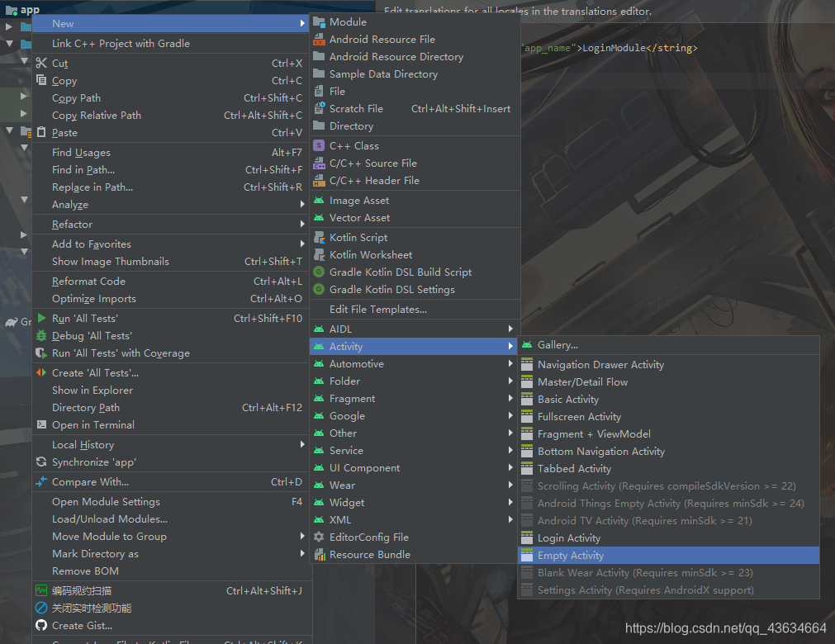The image size is (835, 644).
Task: Expand the AIDL submenu arrow
Action: click(x=510, y=329)
